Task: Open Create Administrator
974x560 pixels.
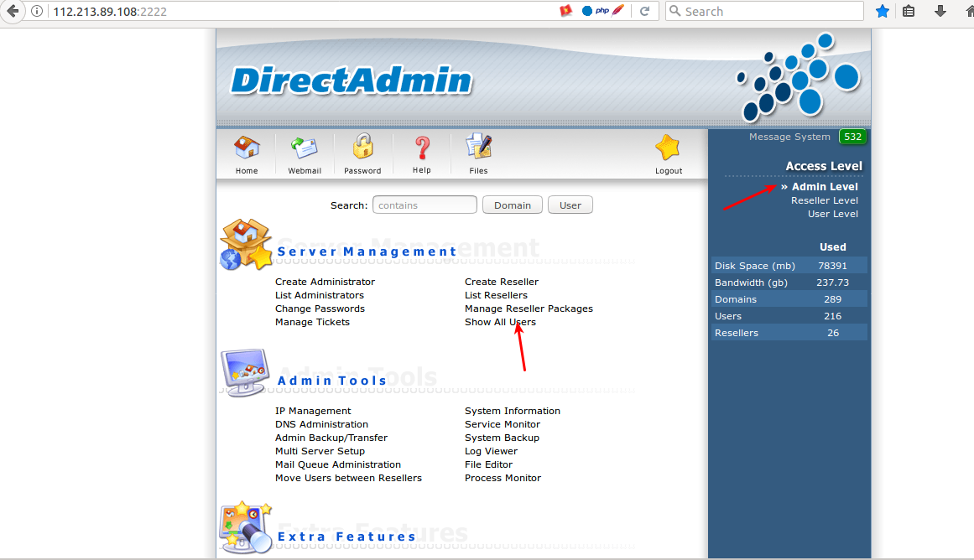Action: click(x=325, y=282)
